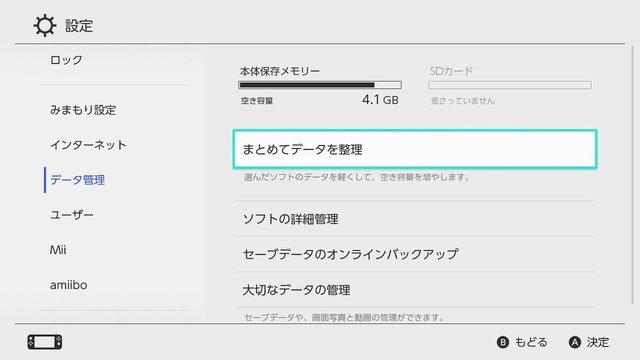This screenshot has height=360, width=640.
Task: Open ユーザー settings in sidebar
Action: [72, 215]
